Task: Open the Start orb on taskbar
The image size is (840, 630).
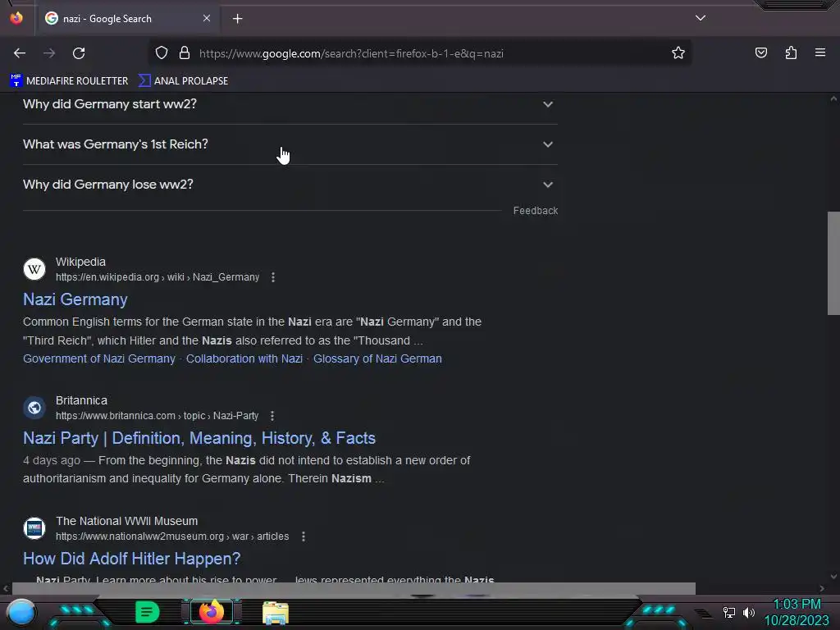Action: click(21, 614)
